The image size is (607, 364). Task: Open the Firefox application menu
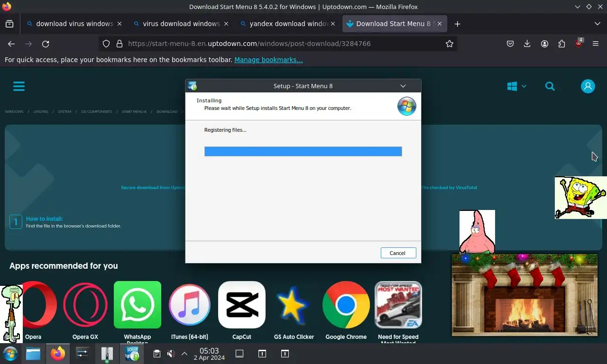coord(596,44)
